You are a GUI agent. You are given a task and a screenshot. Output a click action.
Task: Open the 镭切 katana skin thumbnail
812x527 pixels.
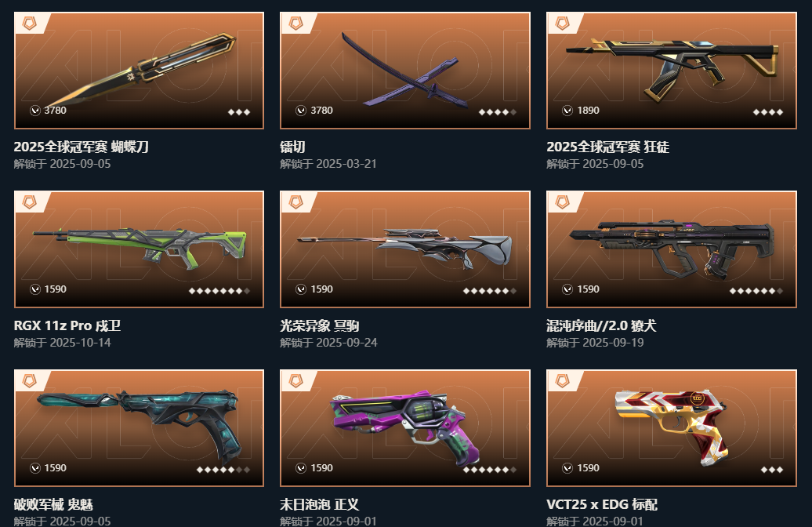[405, 71]
